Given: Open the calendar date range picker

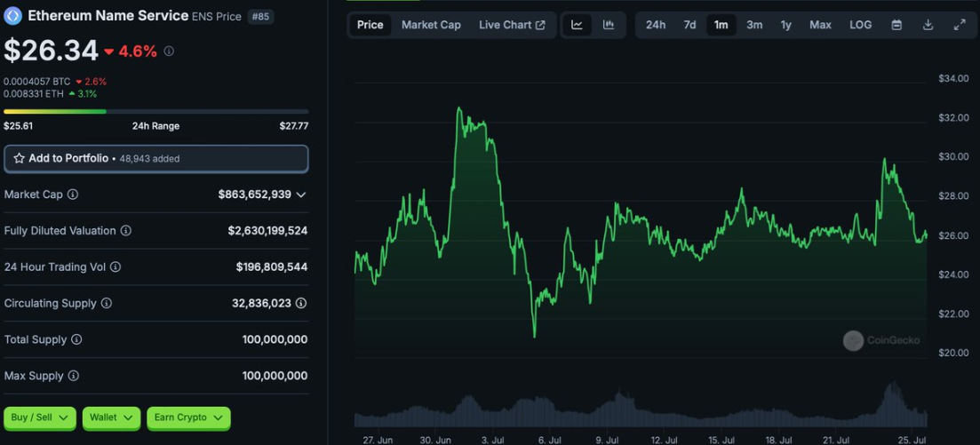Looking at the screenshot, I should [896, 25].
